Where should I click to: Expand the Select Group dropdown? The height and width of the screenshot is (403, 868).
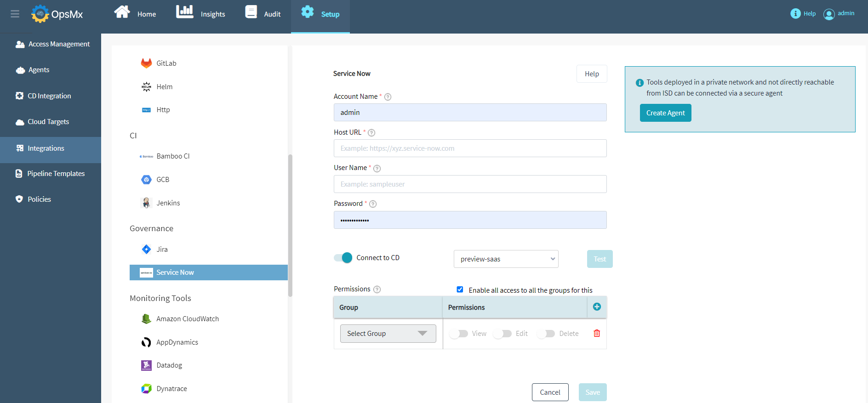[x=388, y=334]
